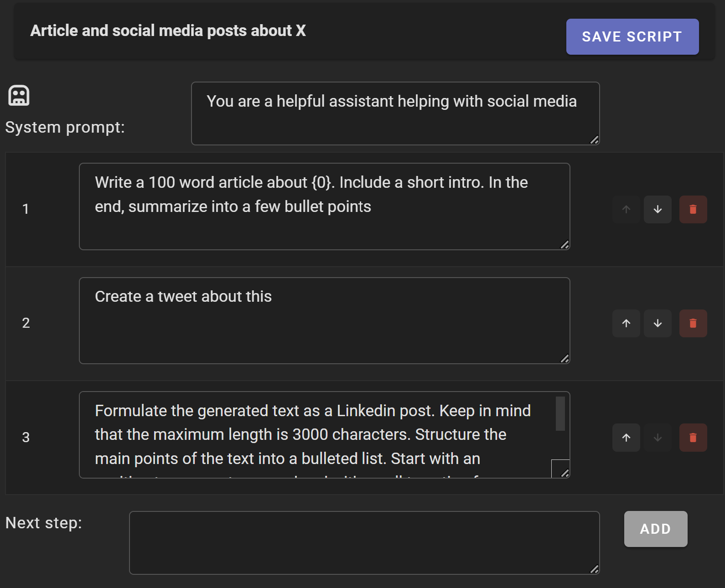Focus the System prompt text area

(395, 113)
